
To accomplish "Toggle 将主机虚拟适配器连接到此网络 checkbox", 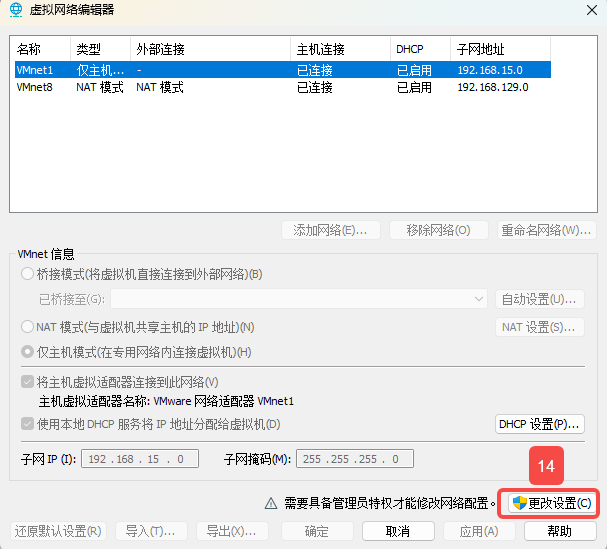I will [x=27, y=382].
